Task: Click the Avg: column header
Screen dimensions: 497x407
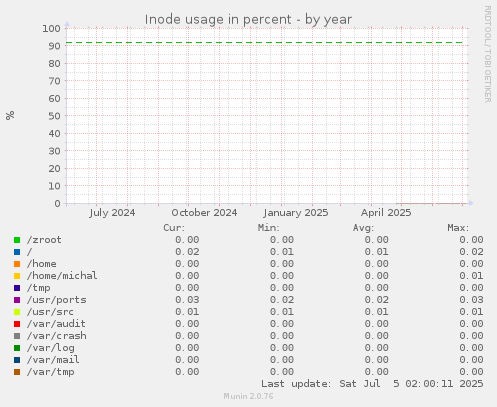Action: (363, 228)
